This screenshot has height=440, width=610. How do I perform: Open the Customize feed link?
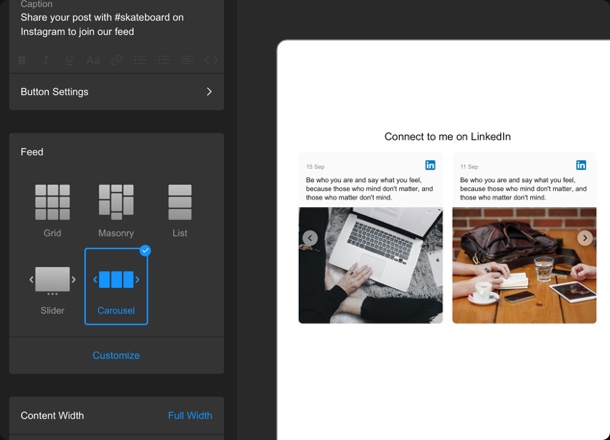tap(116, 355)
